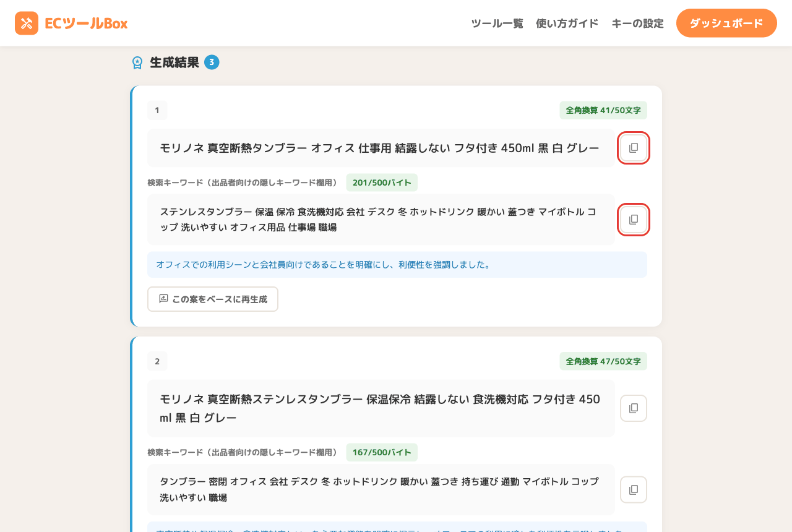Click the 167/500バイト badge
This screenshot has width=792, height=532.
(x=382, y=452)
